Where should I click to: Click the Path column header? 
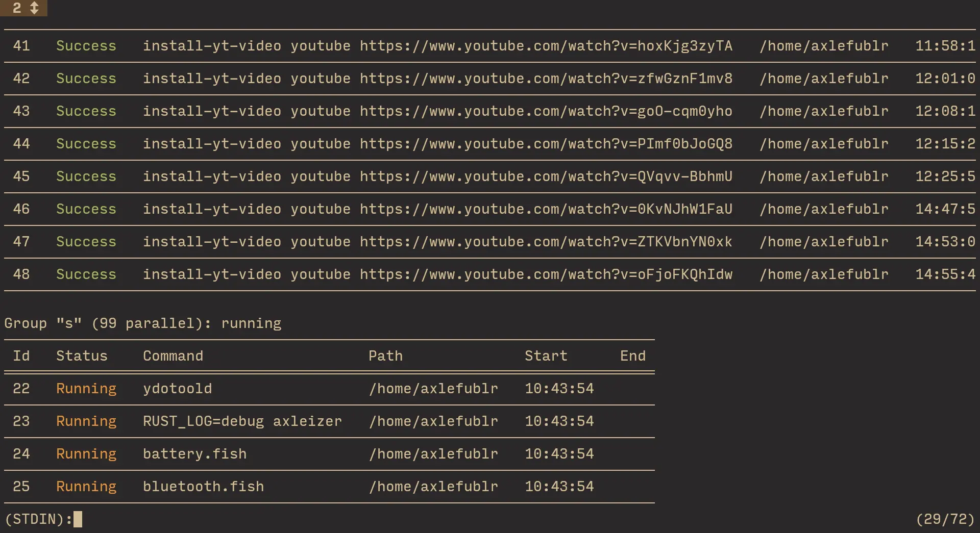385,356
